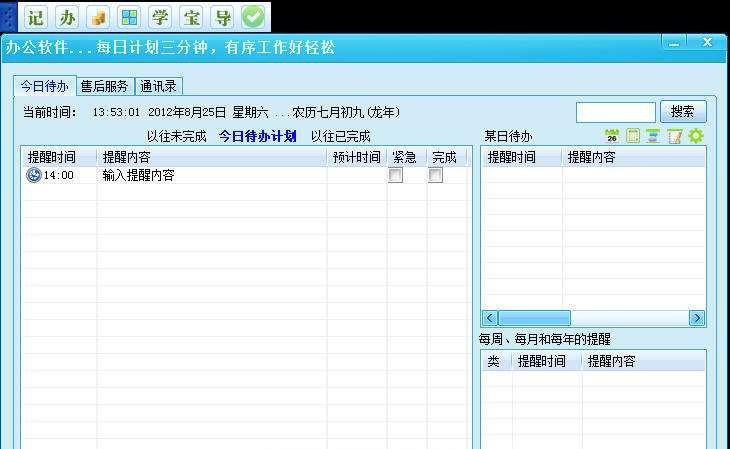730x449 pixels.
Task: Click the 宝 toolbar icon
Action: [x=191, y=18]
